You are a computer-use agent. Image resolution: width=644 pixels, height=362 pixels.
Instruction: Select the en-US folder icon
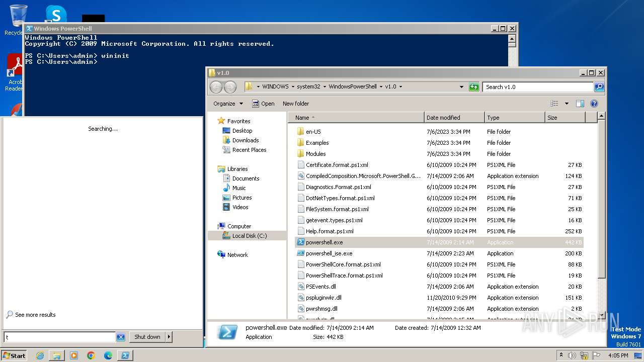300,132
